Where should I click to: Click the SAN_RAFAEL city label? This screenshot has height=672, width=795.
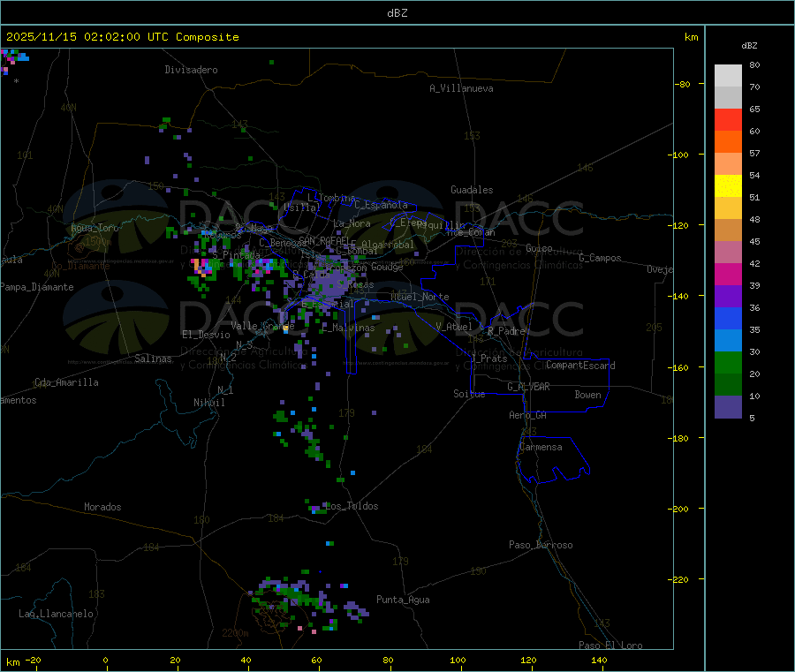coord(324,241)
